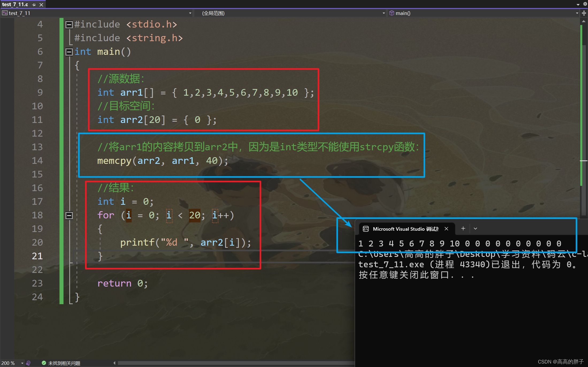The image size is (588, 367).
Task: Click the split editor window icon
Action: pyautogui.click(x=584, y=13)
